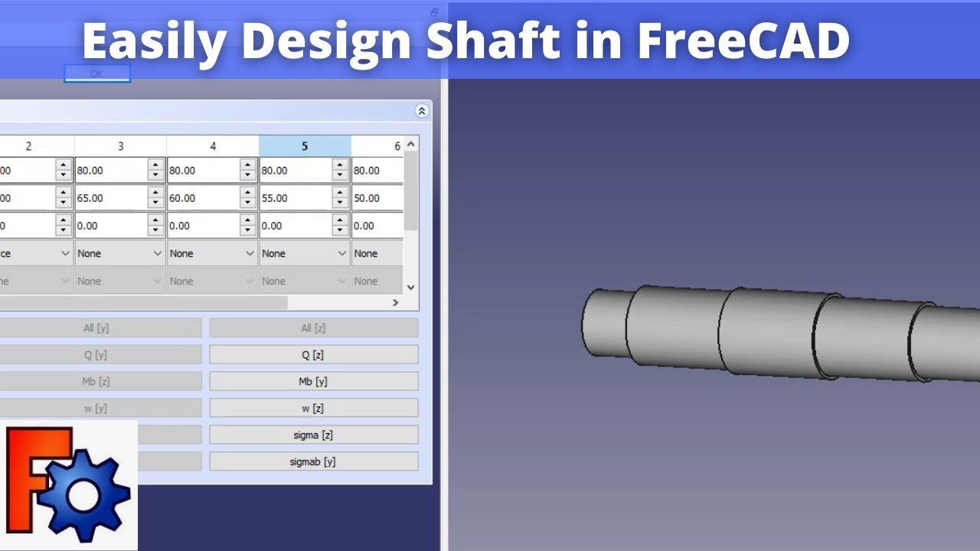Open the active None dropdown in column 3
980x551 pixels.
tap(120, 253)
